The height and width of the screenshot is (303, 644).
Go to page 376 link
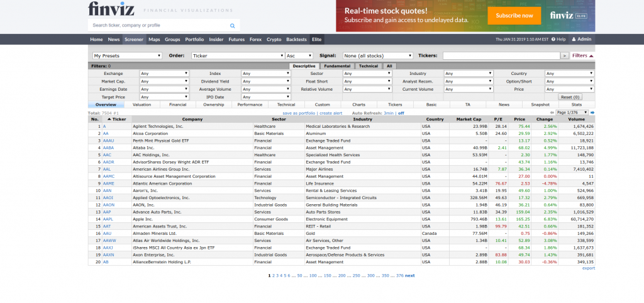click(x=399, y=276)
